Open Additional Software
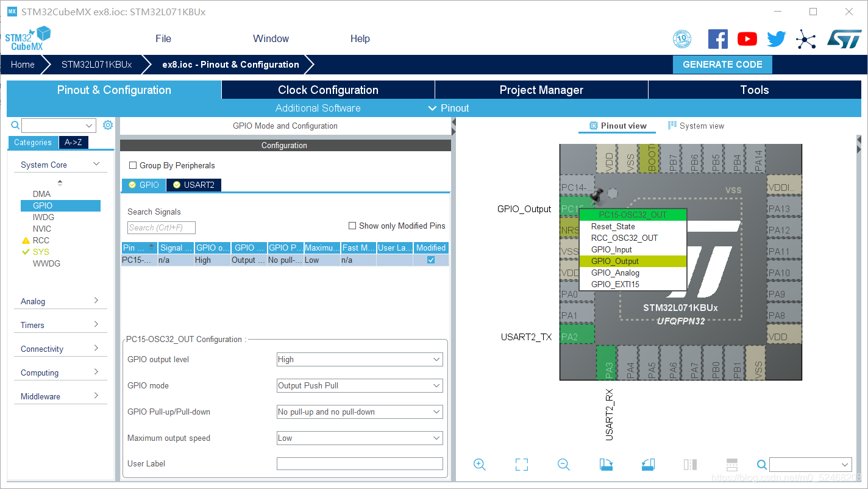The width and height of the screenshot is (868, 489). click(318, 108)
